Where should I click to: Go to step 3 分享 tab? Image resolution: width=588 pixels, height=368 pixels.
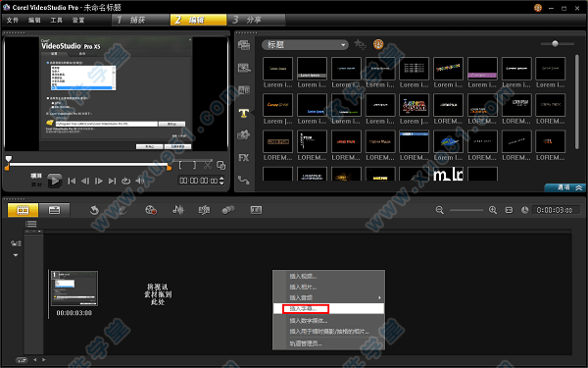click(x=257, y=20)
